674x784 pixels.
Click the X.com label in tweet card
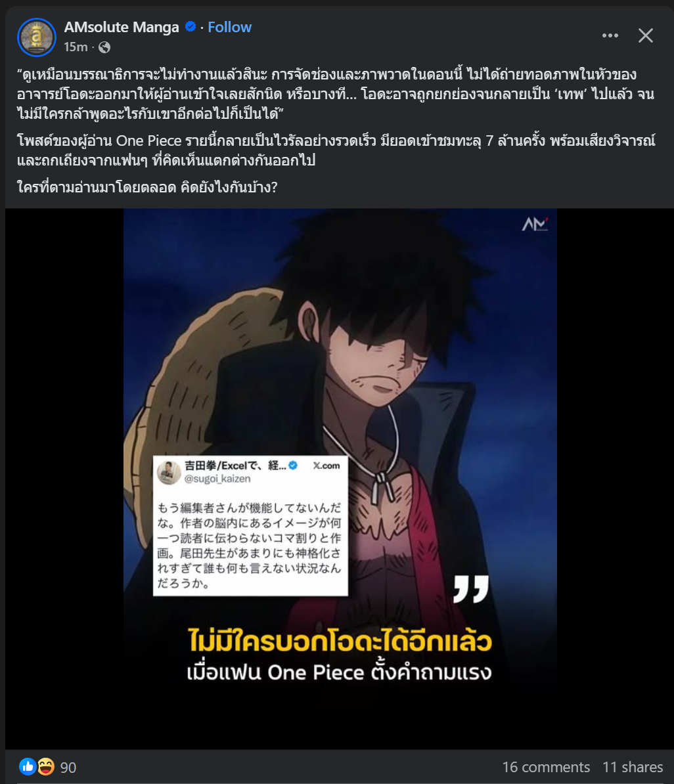tap(326, 466)
